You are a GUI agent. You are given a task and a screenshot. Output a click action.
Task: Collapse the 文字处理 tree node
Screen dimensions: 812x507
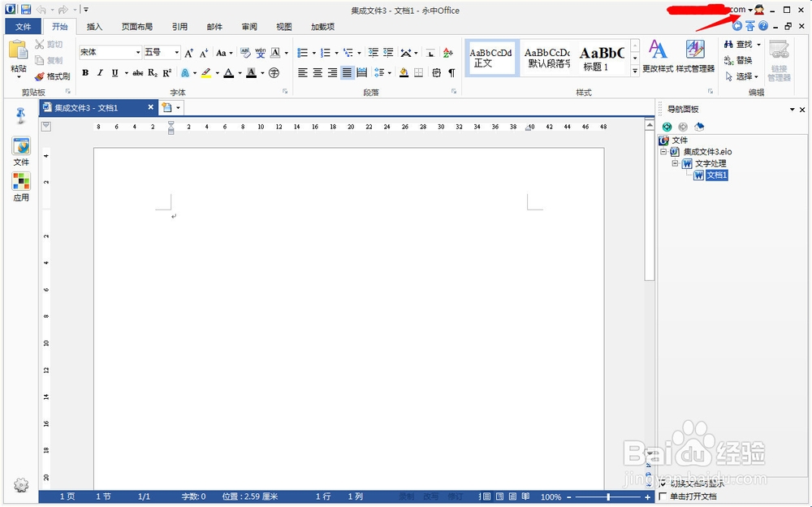675,163
